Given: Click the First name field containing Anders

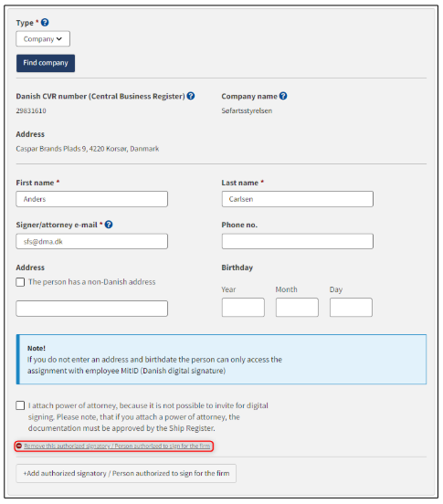Looking at the screenshot, I should 92,199.
